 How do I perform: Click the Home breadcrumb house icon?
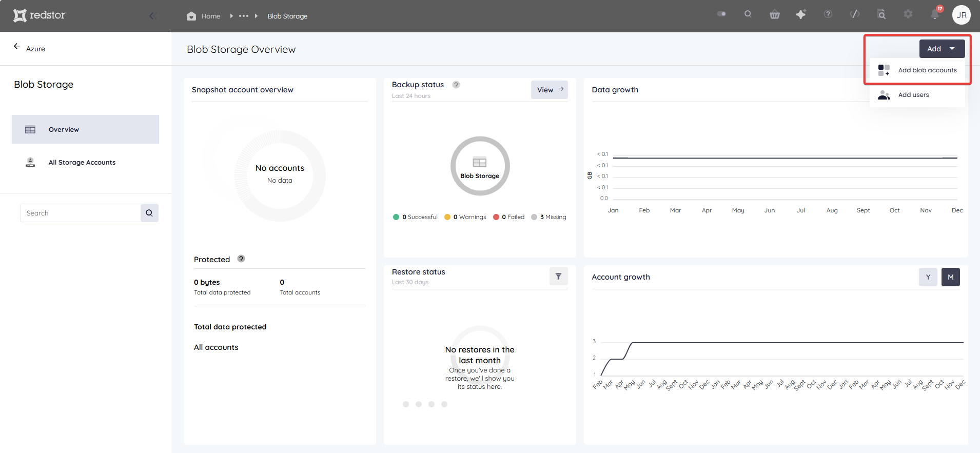tap(191, 16)
